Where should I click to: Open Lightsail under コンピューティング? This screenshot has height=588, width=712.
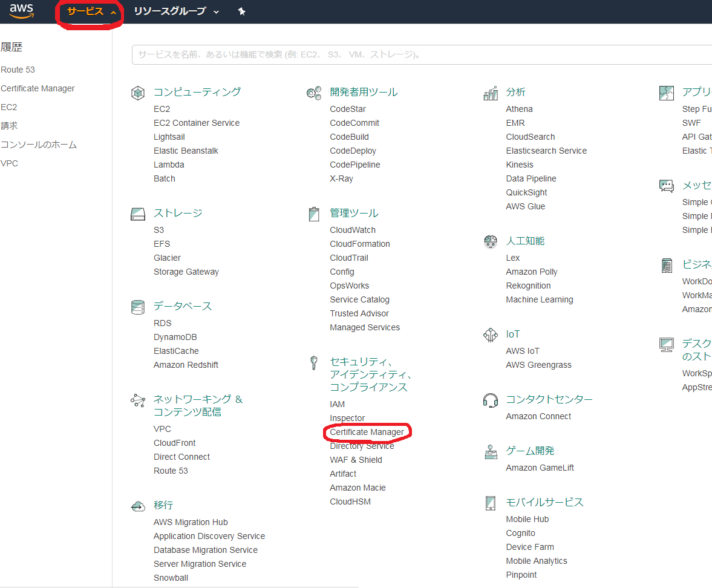coord(169,137)
